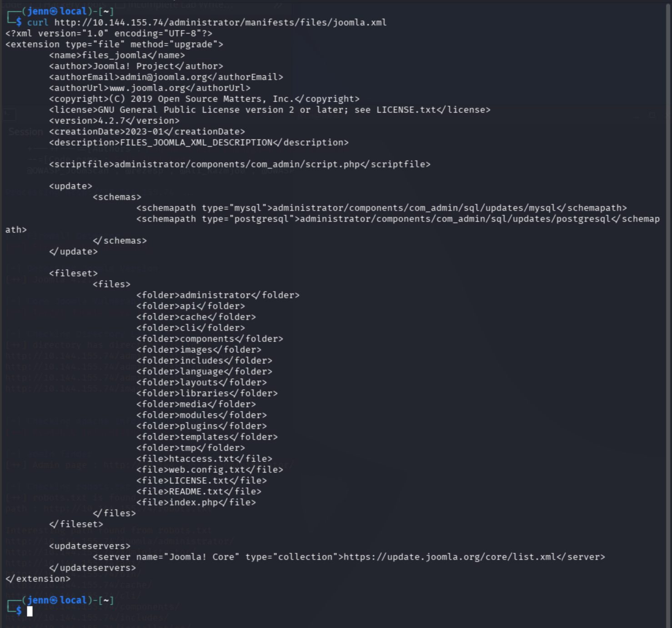Click the folder images entry
The image size is (672, 628).
tap(199, 349)
